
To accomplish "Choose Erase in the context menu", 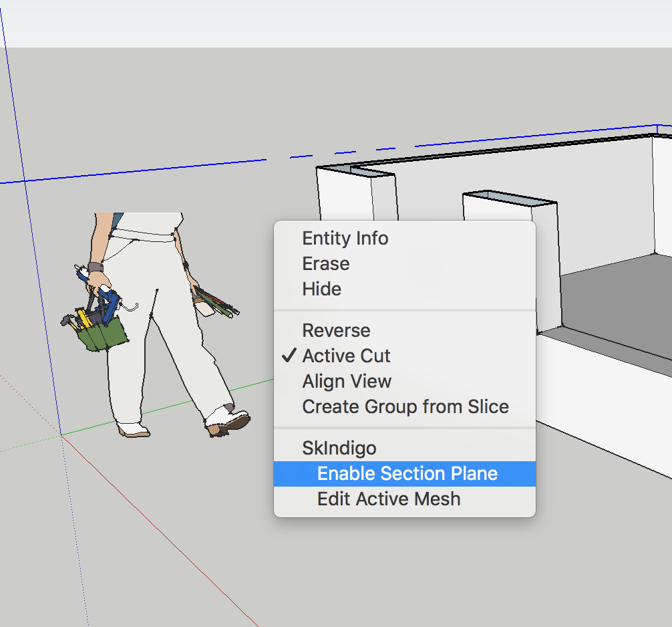I will [x=405, y=264].
